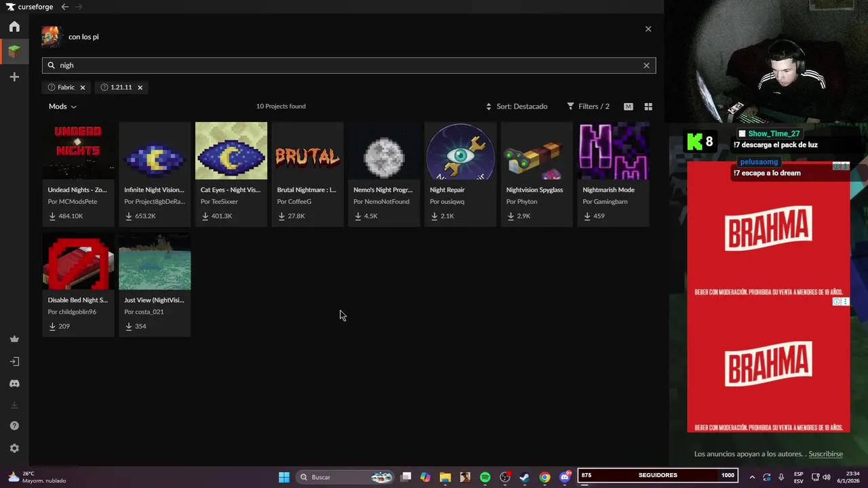The width and height of the screenshot is (868, 488).
Task: Click into the search field containing nigh
Action: [349, 65]
